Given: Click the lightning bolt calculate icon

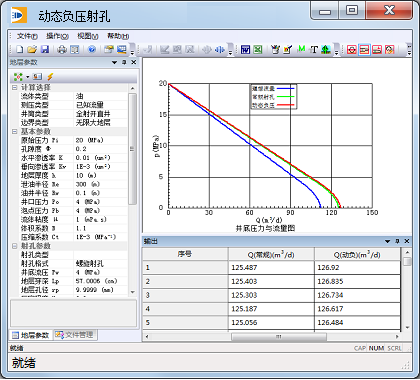Looking at the screenshot, I should pos(50,77).
